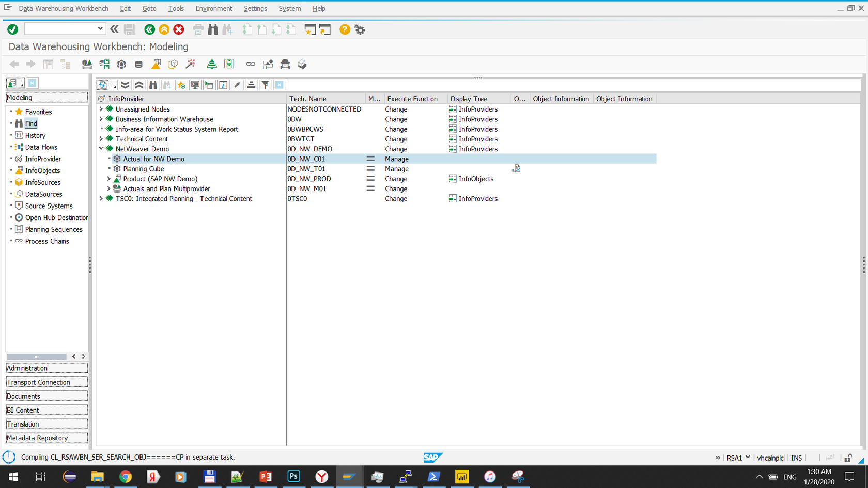Click the scroll right arrow in navigation pane
Image resolution: width=868 pixels, height=488 pixels.
tap(83, 357)
